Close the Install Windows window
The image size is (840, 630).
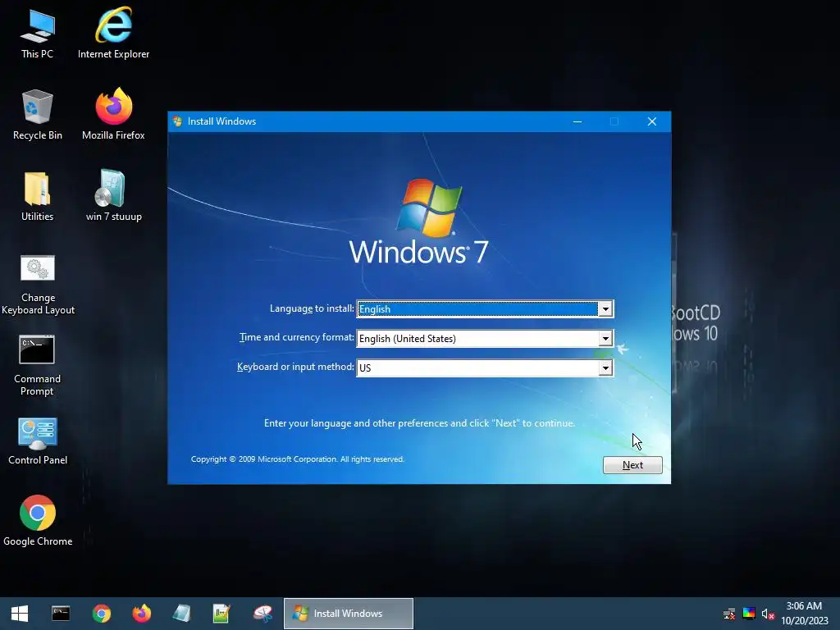pos(652,121)
